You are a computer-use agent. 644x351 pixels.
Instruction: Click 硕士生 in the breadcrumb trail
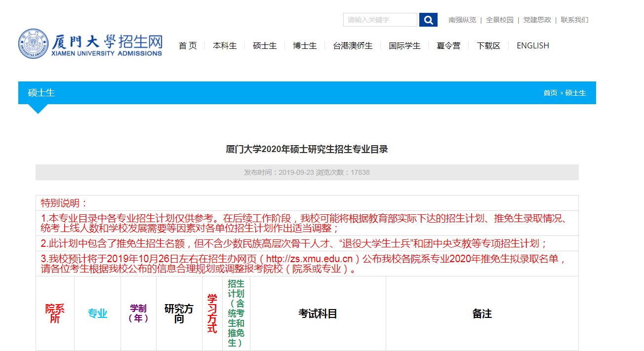tap(575, 93)
